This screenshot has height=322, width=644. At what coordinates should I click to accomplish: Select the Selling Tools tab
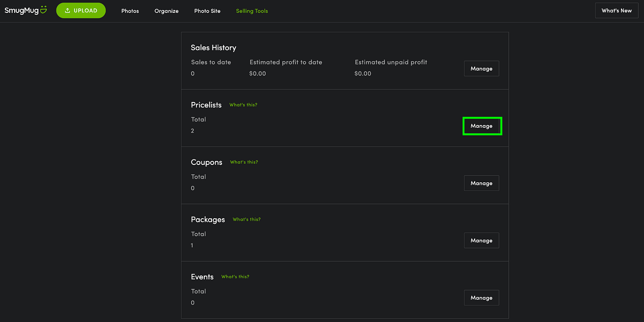click(252, 11)
